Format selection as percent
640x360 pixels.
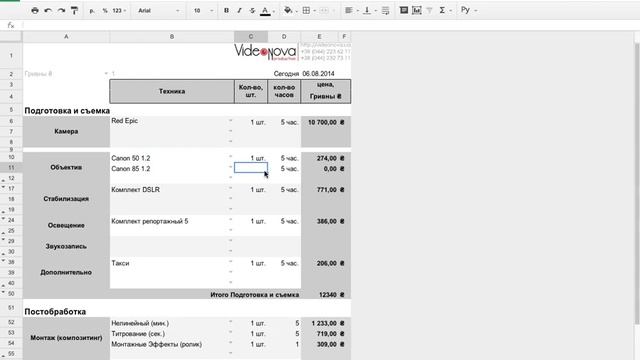[105, 11]
